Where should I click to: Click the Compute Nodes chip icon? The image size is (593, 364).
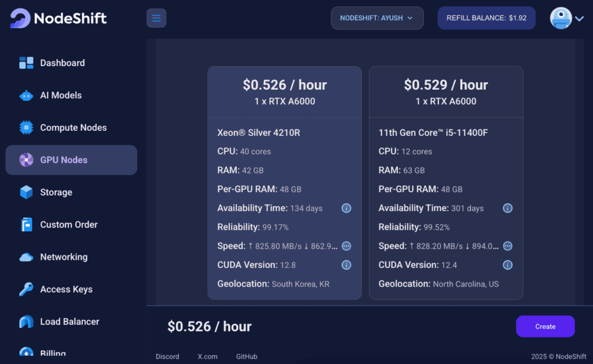pyautogui.click(x=26, y=127)
